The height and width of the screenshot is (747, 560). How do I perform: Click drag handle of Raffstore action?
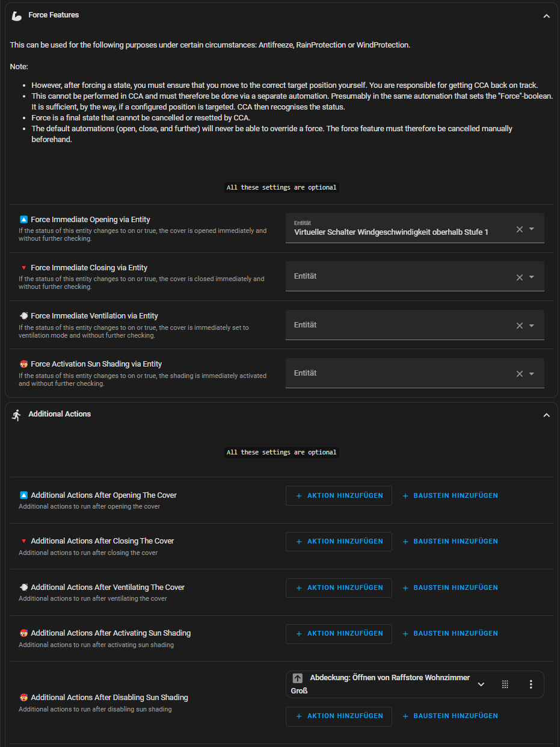(505, 684)
